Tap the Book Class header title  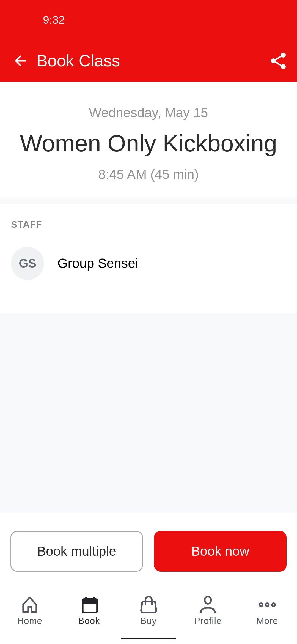(x=78, y=61)
